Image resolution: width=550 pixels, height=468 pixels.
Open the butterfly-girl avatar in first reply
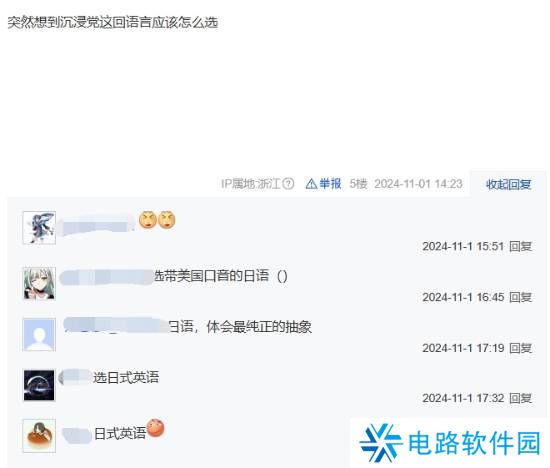pos(39,228)
